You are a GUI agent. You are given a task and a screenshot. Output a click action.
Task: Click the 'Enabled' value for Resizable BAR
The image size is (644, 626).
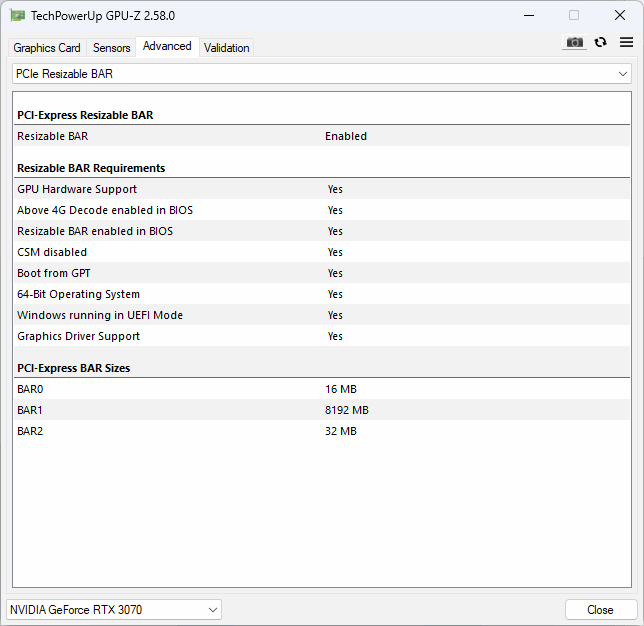point(346,136)
